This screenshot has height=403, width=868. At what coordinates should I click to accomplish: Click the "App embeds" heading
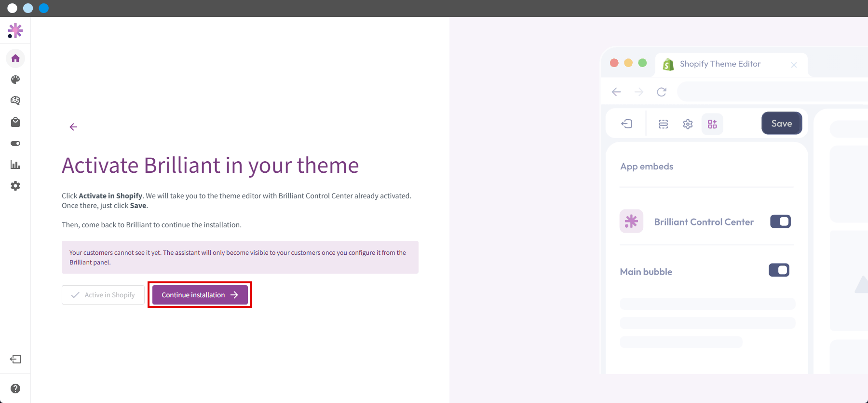tap(647, 167)
